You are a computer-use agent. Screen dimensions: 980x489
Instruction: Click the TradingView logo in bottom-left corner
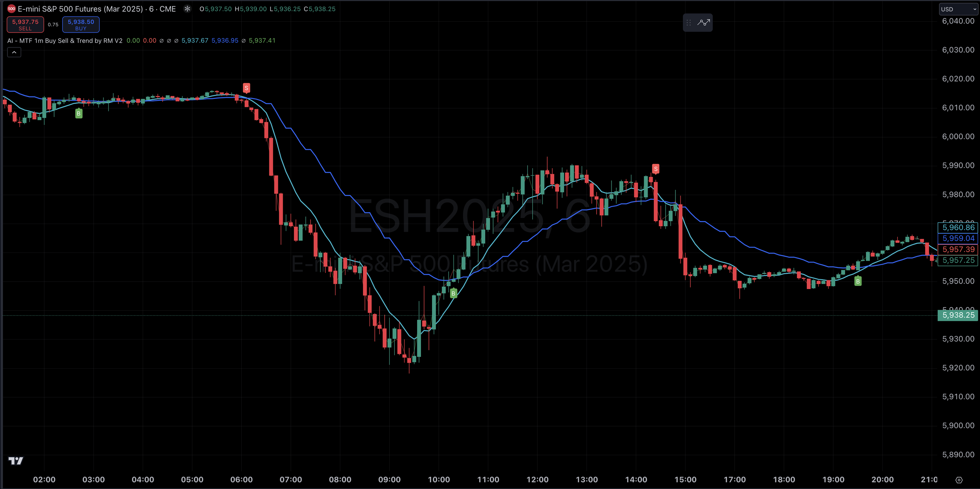point(16,461)
